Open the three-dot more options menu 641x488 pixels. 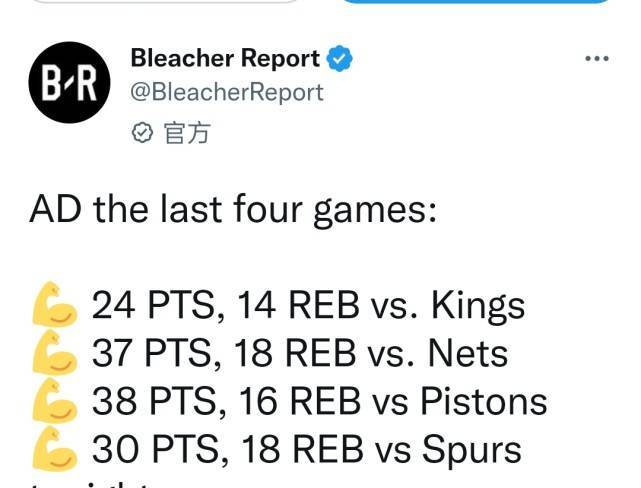597,59
